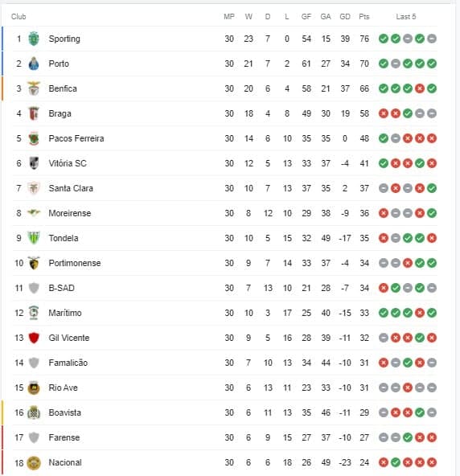This screenshot has width=460, height=476.
Task: Click the Marítimo club crest
Action: (34, 313)
